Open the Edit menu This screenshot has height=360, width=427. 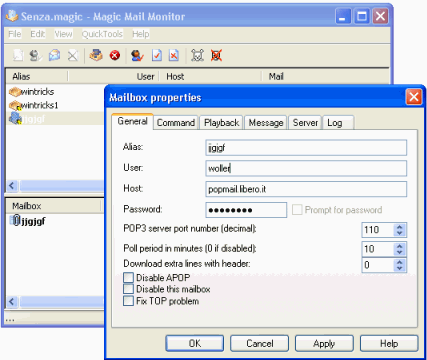tap(38, 34)
